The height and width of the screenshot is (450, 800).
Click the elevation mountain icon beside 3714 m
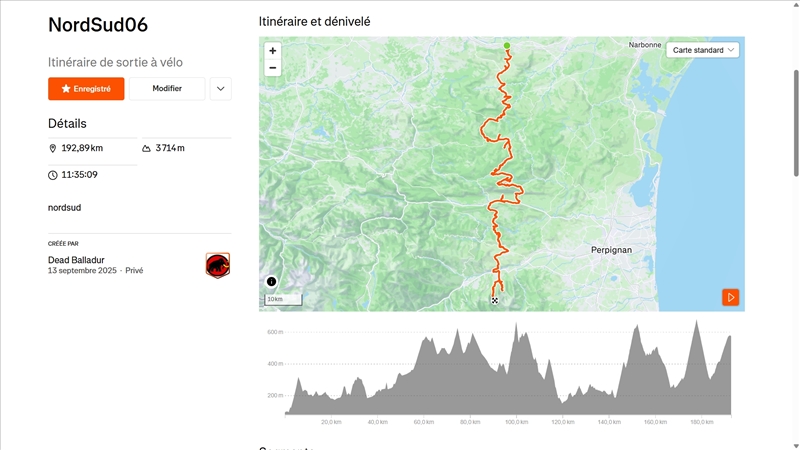pos(147,148)
